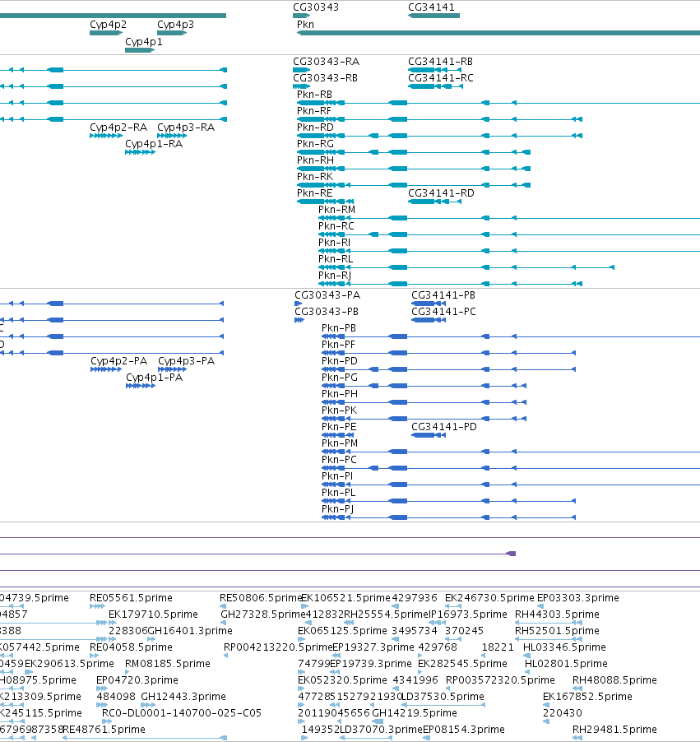Click protein label Pkn-PM
The height and width of the screenshot is (742, 700).
point(340,443)
